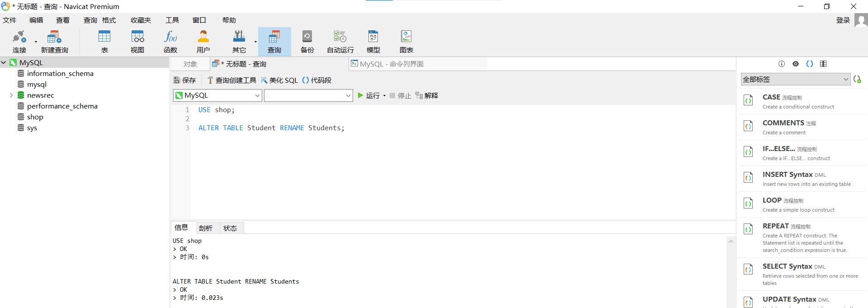Open the empty database selection dropdown
The width and height of the screenshot is (868, 308).
pyautogui.click(x=308, y=95)
